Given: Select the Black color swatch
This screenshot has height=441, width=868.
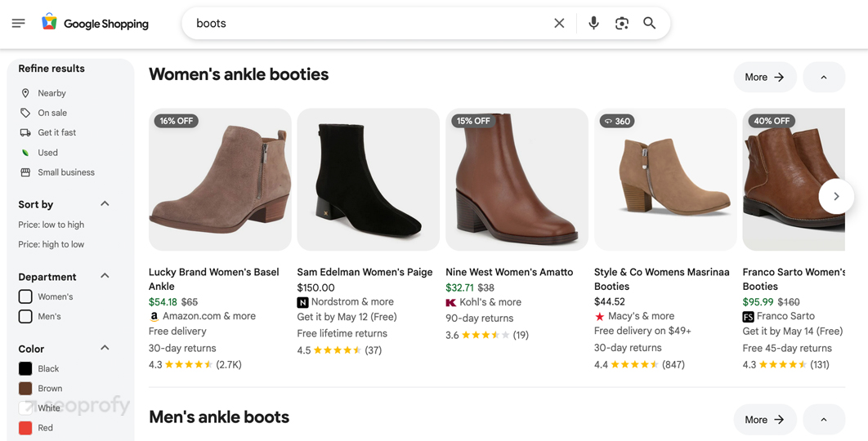Looking at the screenshot, I should 25,368.
